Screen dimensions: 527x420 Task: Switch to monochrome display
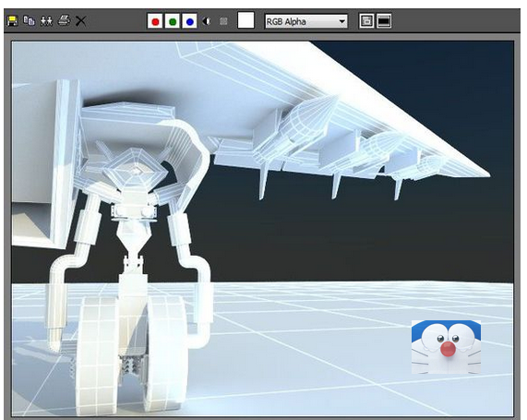[223, 21]
